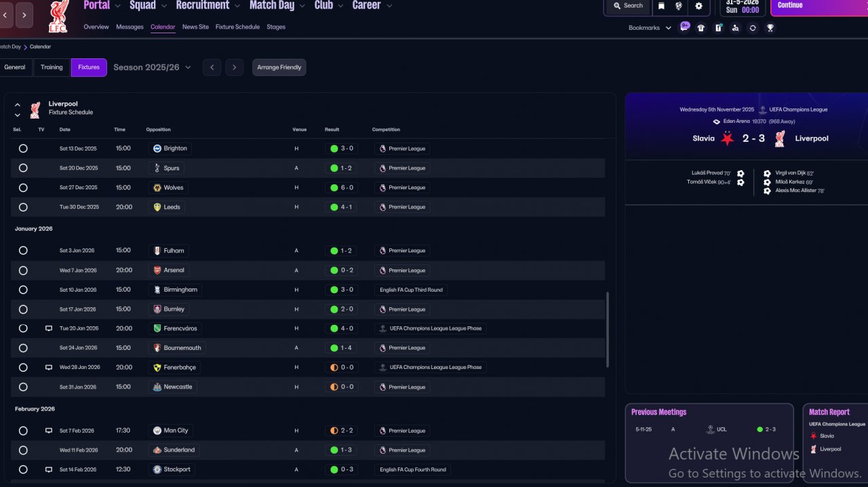868x487 pixels.
Task: Click the Slavia star badge in match summary
Action: [728, 138]
